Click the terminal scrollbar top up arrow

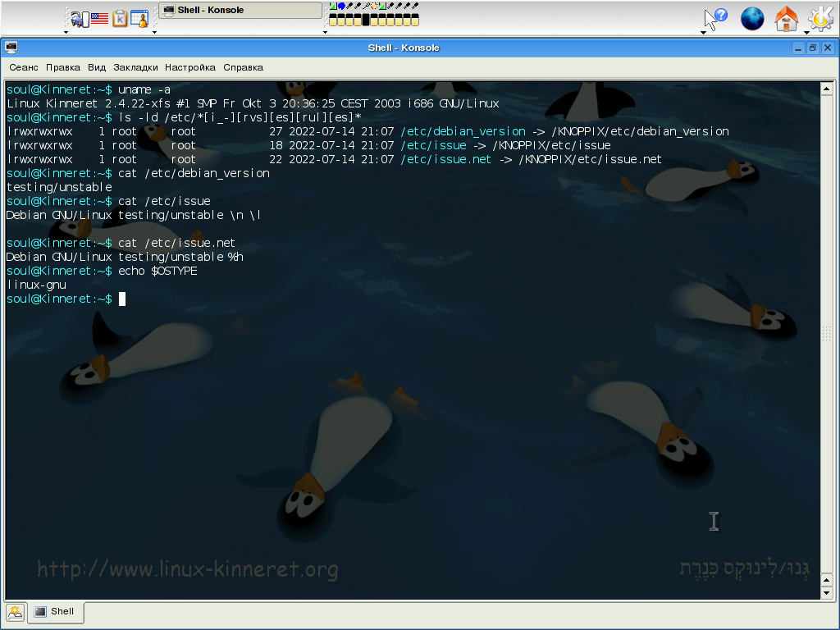pyautogui.click(x=826, y=89)
